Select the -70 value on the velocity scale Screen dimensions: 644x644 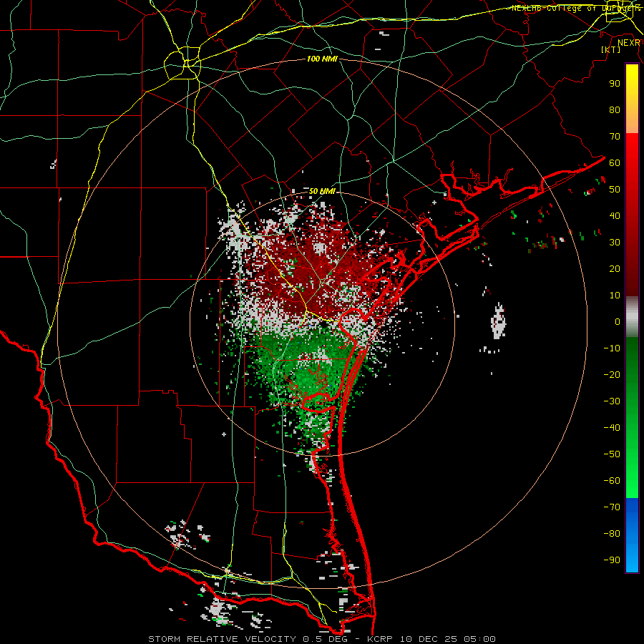[x=612, y=507]
